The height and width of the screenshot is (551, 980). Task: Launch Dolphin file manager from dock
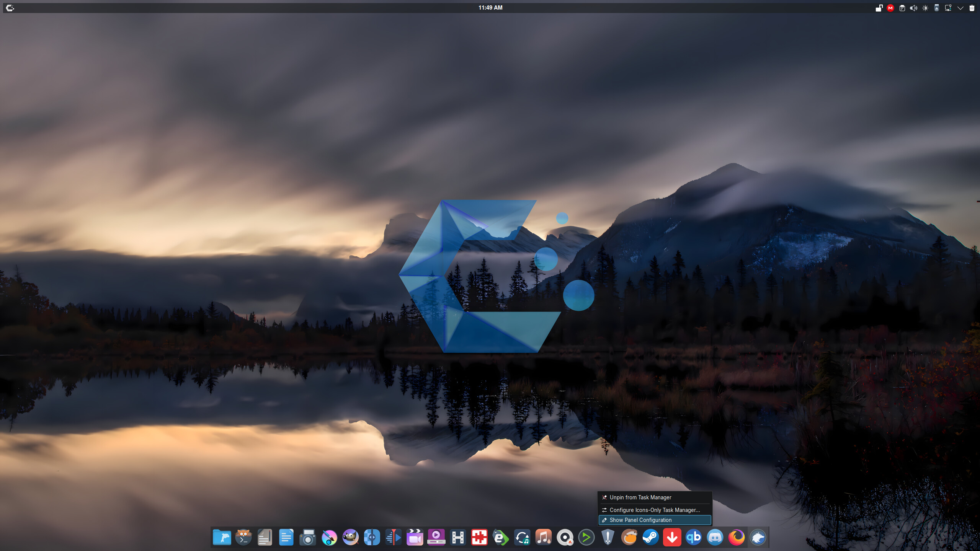[x=222, y=538]
